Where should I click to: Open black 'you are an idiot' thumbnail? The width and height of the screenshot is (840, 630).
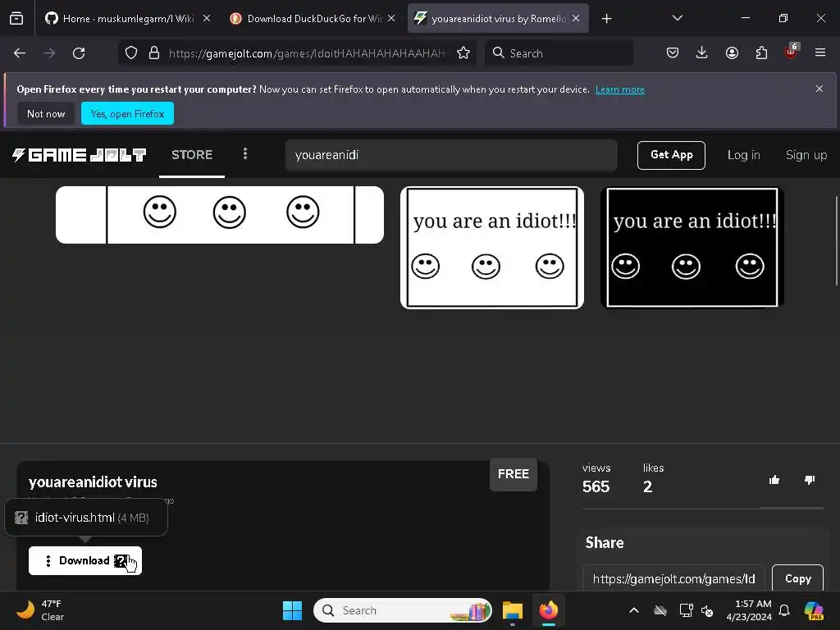(692, 248)
